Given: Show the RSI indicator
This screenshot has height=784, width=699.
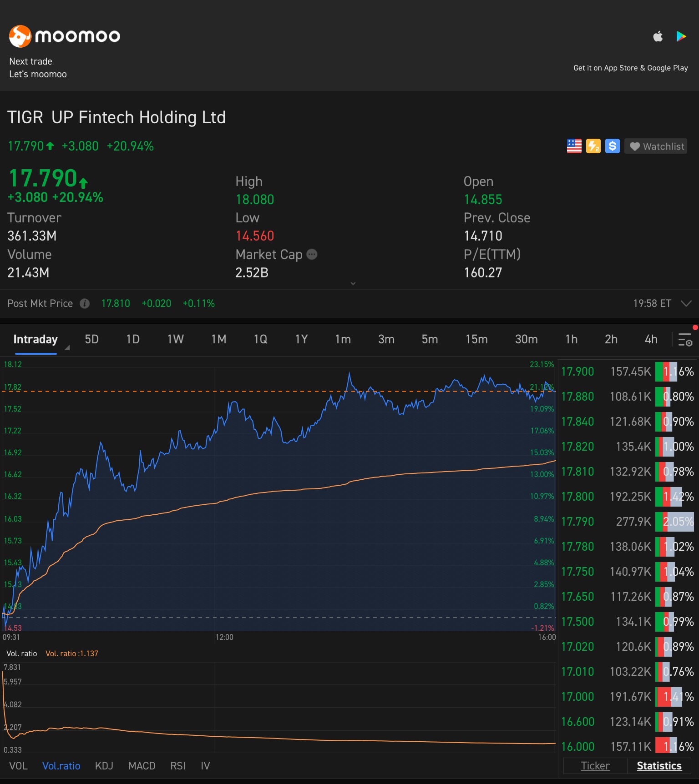Looking at the screenshot, I should (x=178, y=766).
